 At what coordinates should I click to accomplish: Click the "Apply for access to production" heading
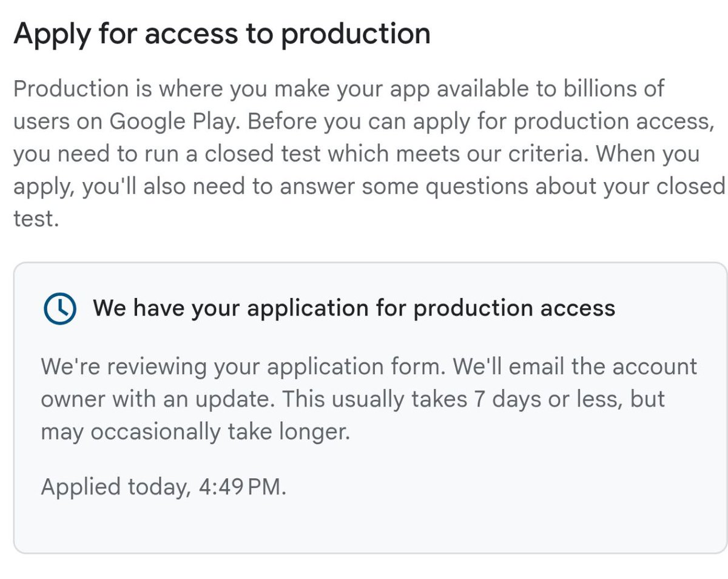click(x=222, y=33)
